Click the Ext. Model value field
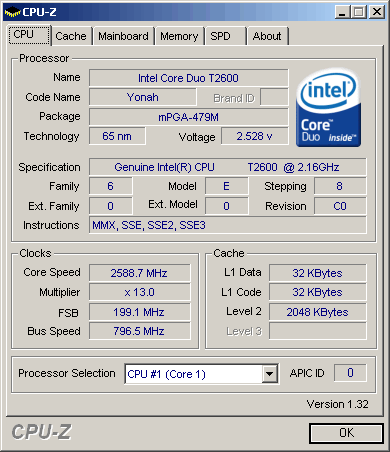Image resolution: width=390 pixels, height=452 pixels. click(x=226, y=206)
